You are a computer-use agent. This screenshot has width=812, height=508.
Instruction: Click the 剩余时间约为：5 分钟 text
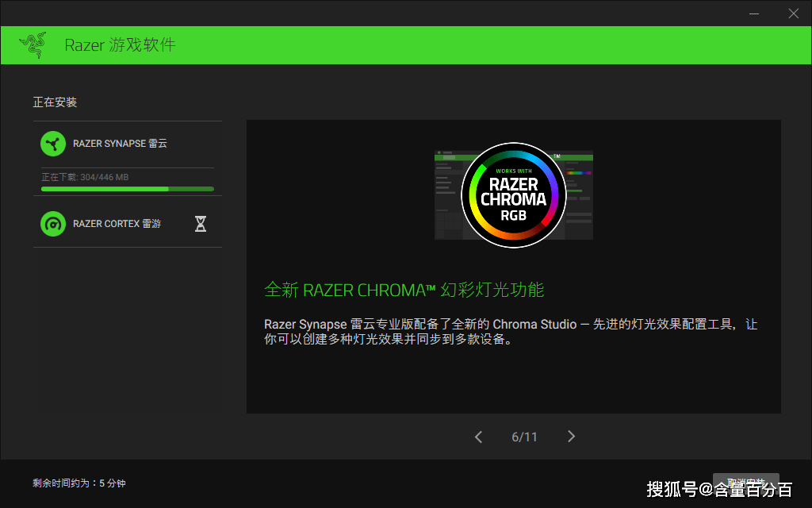click(x=79, y=483)
